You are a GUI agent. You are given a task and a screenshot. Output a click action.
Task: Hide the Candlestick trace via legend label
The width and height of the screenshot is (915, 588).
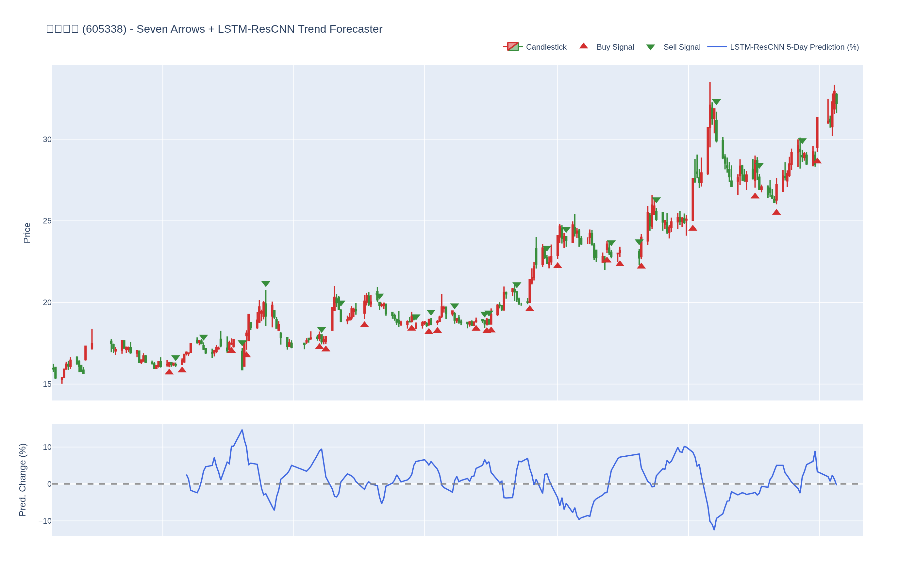pyautogui.click(x=546, y=47)
